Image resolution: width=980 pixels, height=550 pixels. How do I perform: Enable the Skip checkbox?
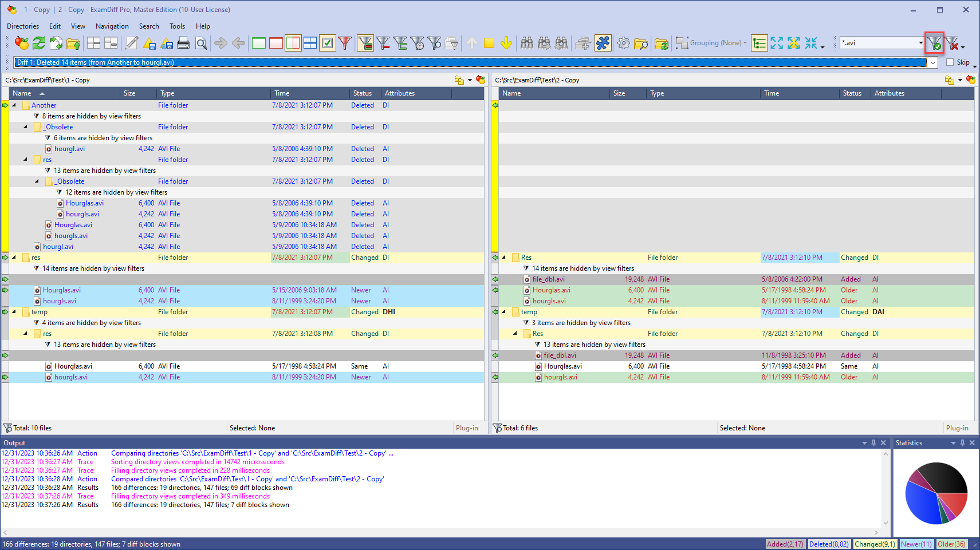pyautogui.click(x=950, y=62)
